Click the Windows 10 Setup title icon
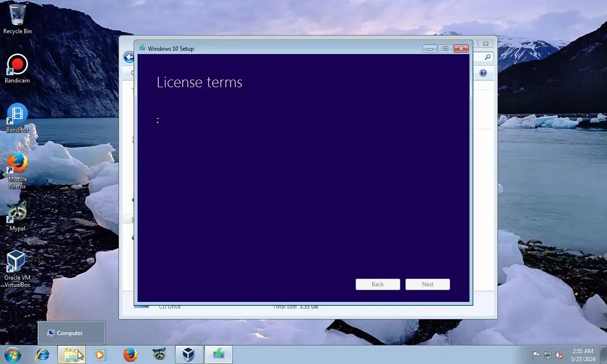The image size is (607, 364). click(x=142, y=48)
